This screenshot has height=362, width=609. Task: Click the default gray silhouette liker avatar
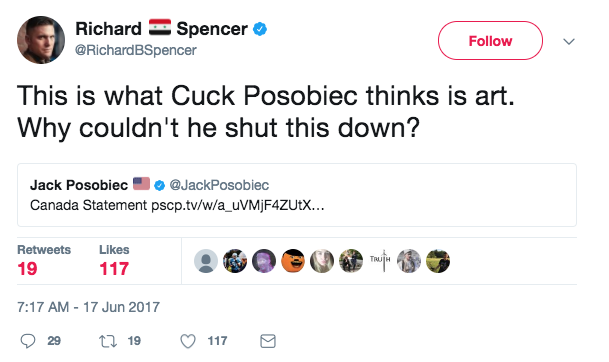point(206,261)
